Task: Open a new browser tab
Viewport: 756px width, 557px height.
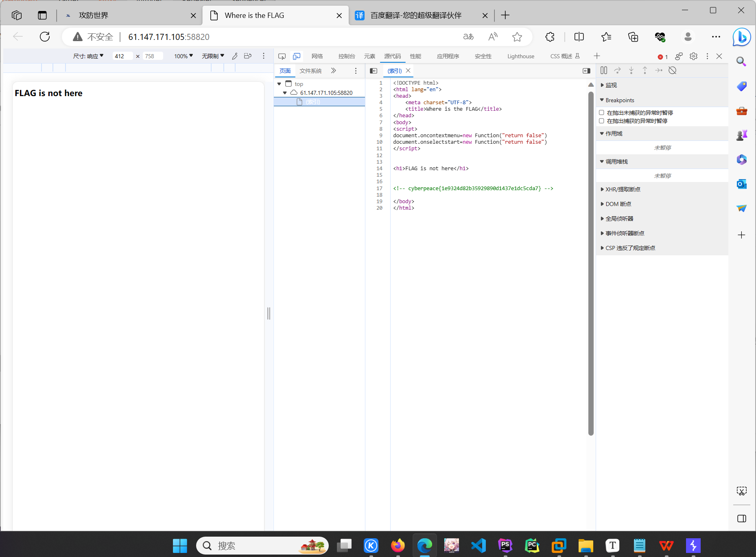Action: pos(505,15)
